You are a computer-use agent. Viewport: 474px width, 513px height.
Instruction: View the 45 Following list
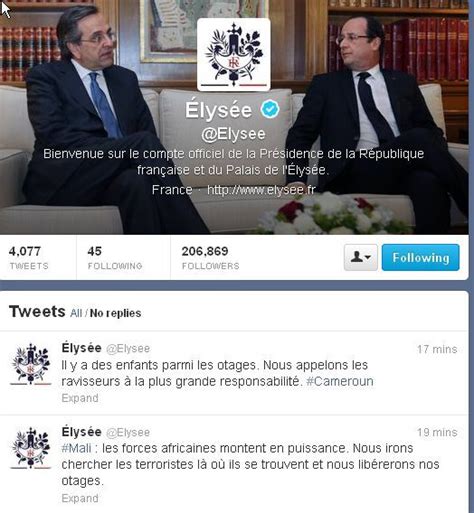(x=115, y=258)
